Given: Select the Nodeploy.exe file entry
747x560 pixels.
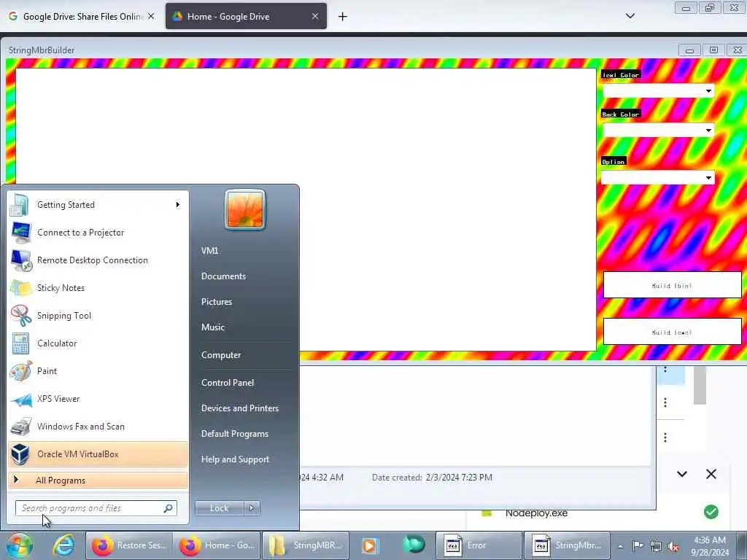Looking at the screenshot, I should pyautogui.click(x=536, y=513).
